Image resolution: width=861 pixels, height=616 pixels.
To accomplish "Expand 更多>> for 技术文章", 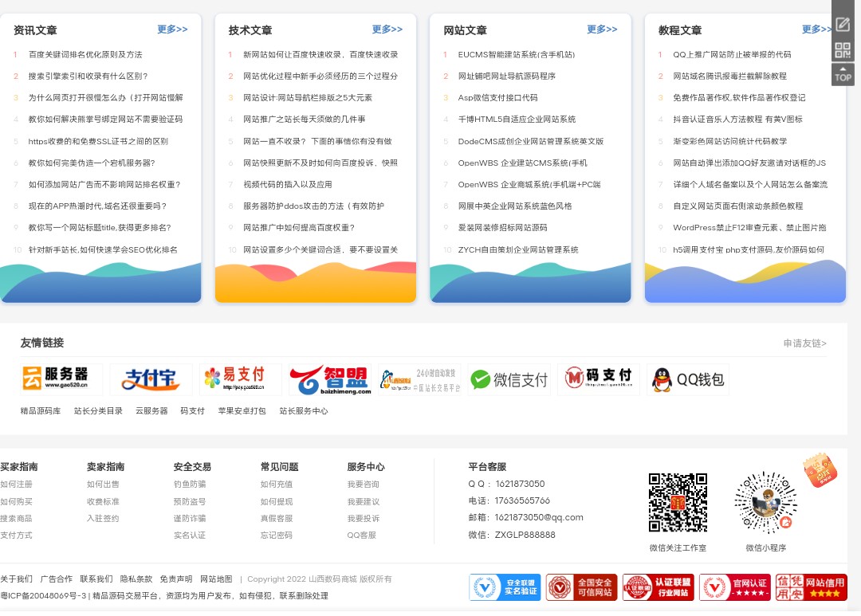I will point(387,29).
